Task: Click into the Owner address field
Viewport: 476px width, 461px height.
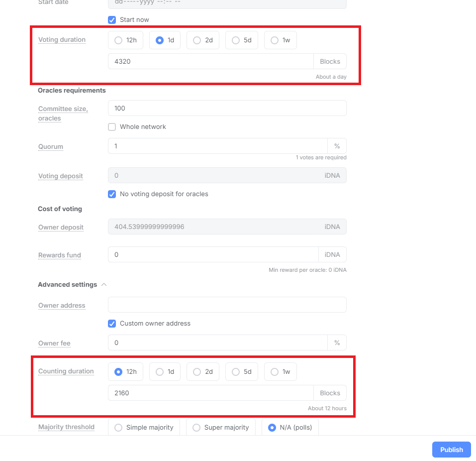Action: point(227,304)
